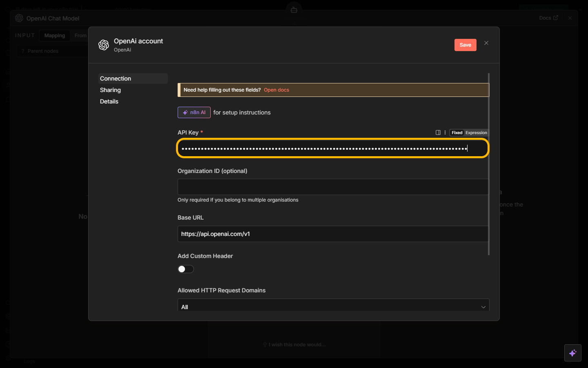The image size is (588, 368).
Task: Open Docs external link in node header
Action: 548,18
